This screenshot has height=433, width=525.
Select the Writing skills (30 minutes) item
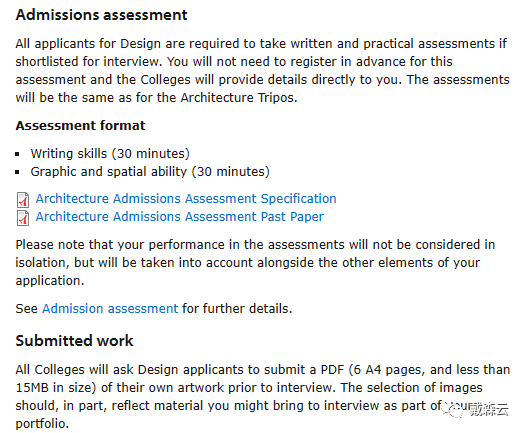[x=110, y=154]
